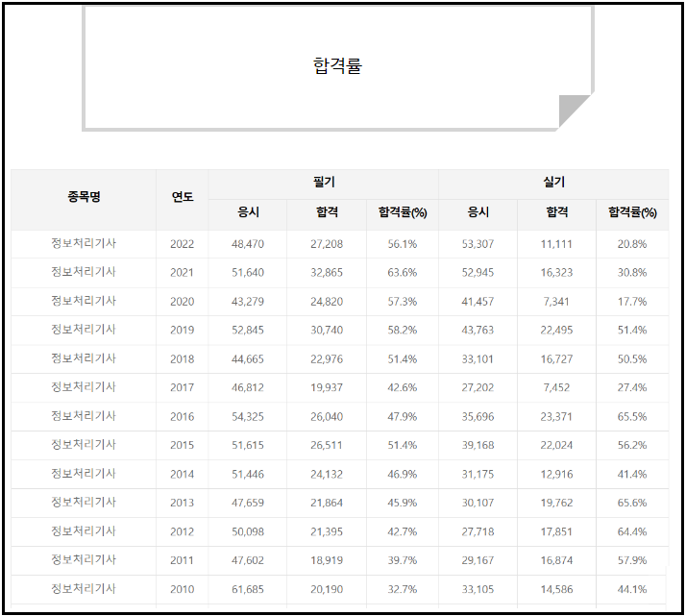The image size is (686, 616).
Task: Click the 58.2% pass rate cell
Action: (x=403, y=330)
